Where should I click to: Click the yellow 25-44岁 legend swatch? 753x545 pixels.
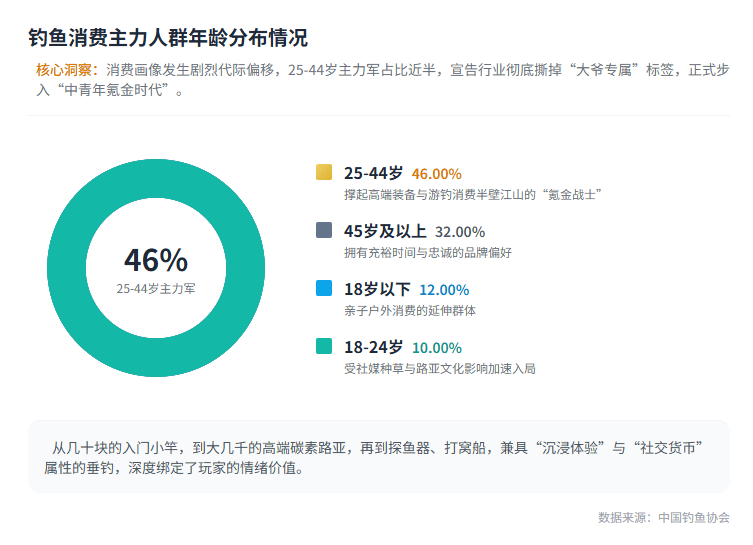pos(323,172)
